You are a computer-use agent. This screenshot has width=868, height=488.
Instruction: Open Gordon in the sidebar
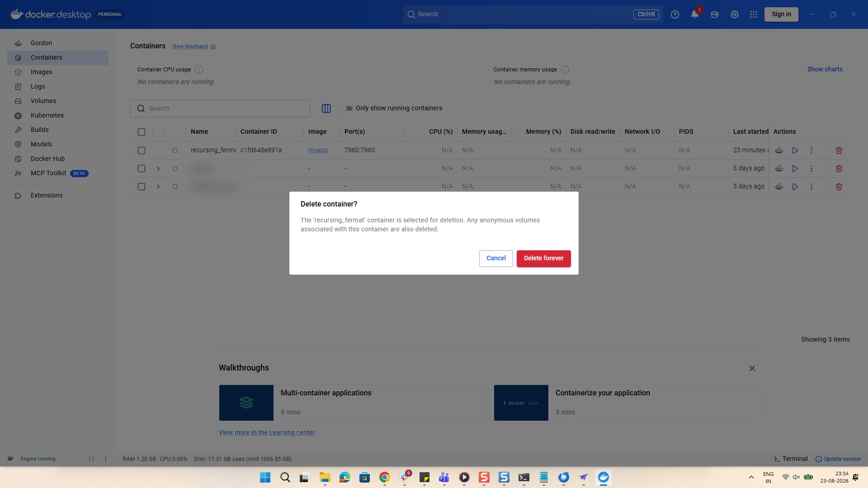(58, 43)
